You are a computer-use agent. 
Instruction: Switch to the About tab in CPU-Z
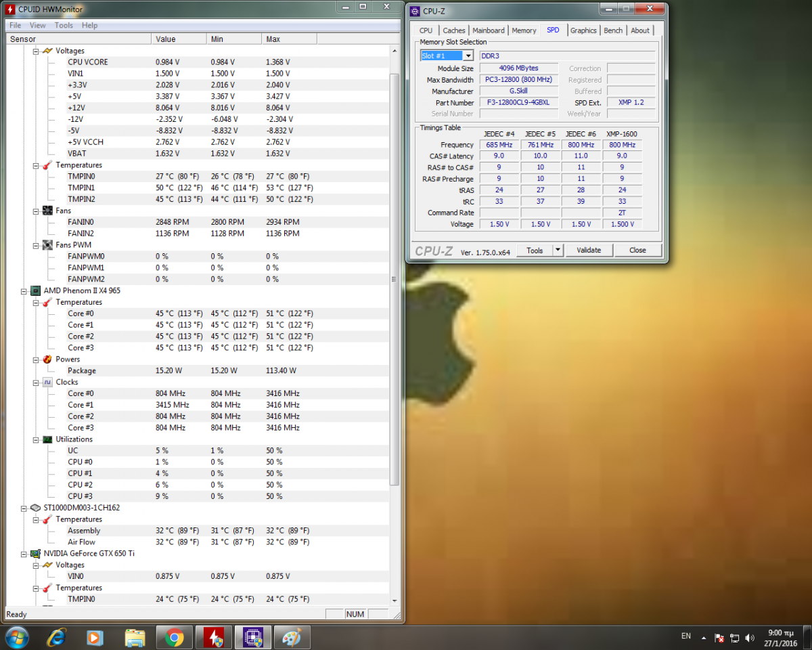[x=640, y=30]
